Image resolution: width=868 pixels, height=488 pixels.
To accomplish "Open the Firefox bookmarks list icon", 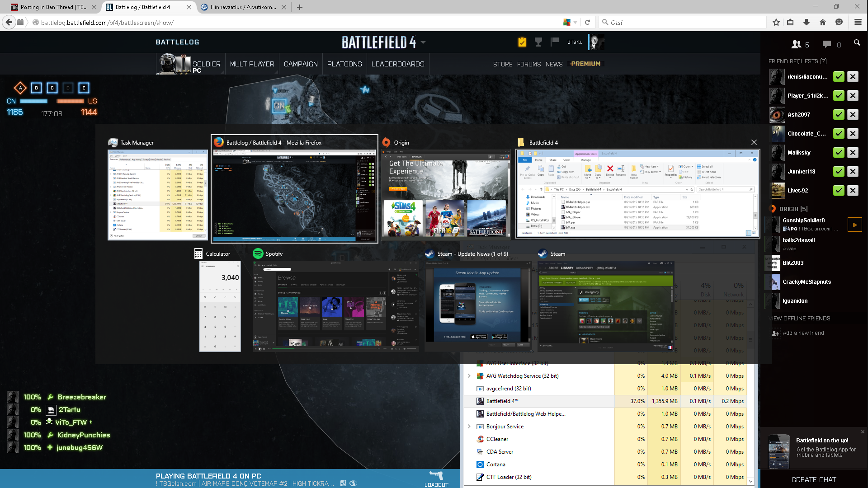I will [x=790, y=22].
